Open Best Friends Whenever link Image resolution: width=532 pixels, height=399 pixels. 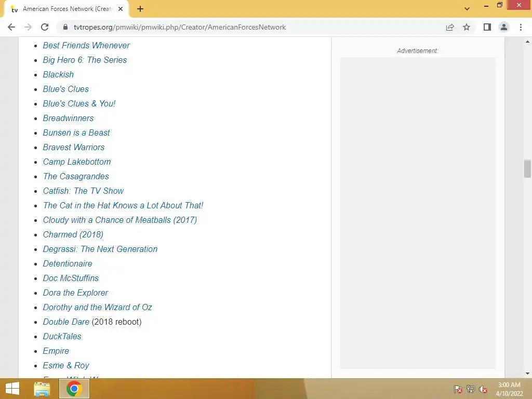coord(86,46)
